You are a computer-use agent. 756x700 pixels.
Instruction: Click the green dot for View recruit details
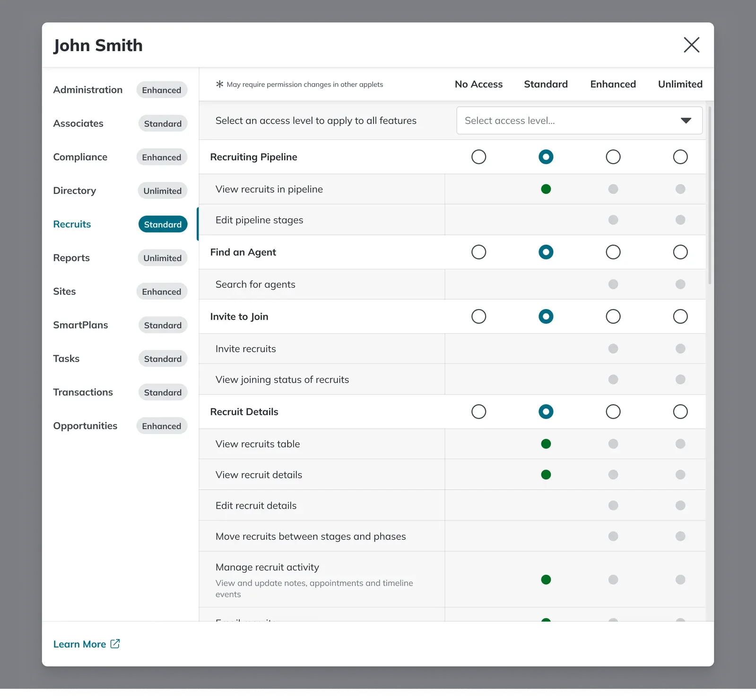546,475
